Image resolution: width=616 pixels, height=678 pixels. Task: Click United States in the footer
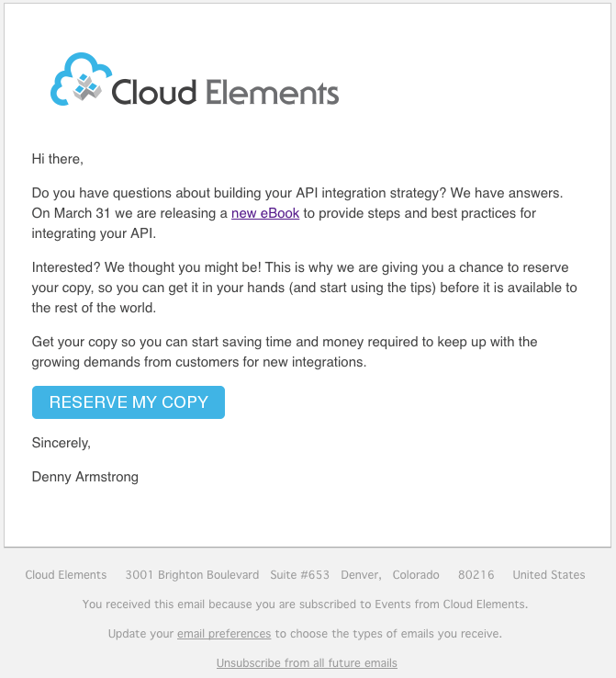point(548,575)
